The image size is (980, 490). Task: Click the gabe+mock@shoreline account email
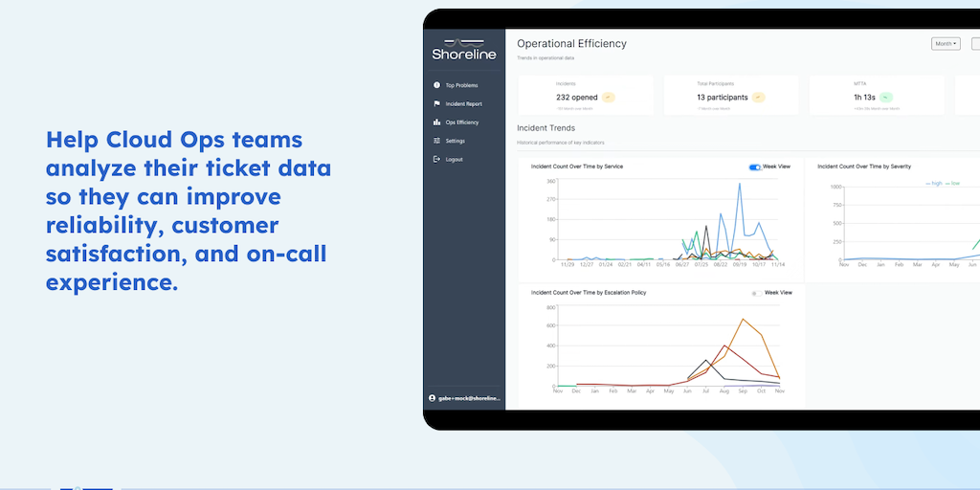469,398
